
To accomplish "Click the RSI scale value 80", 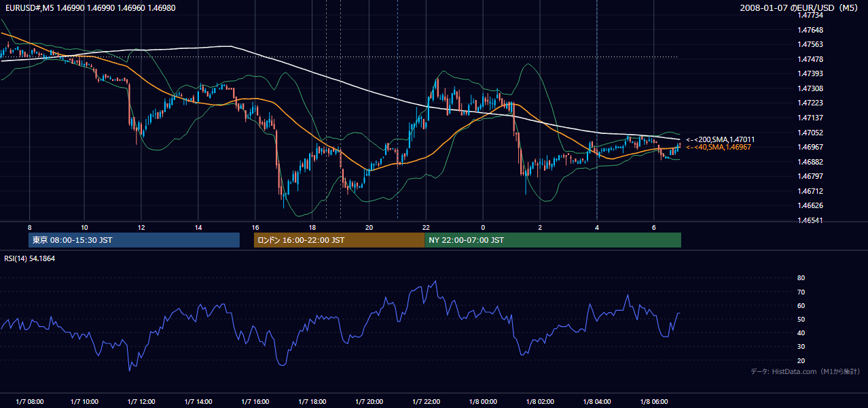I will tap(801, 278).
